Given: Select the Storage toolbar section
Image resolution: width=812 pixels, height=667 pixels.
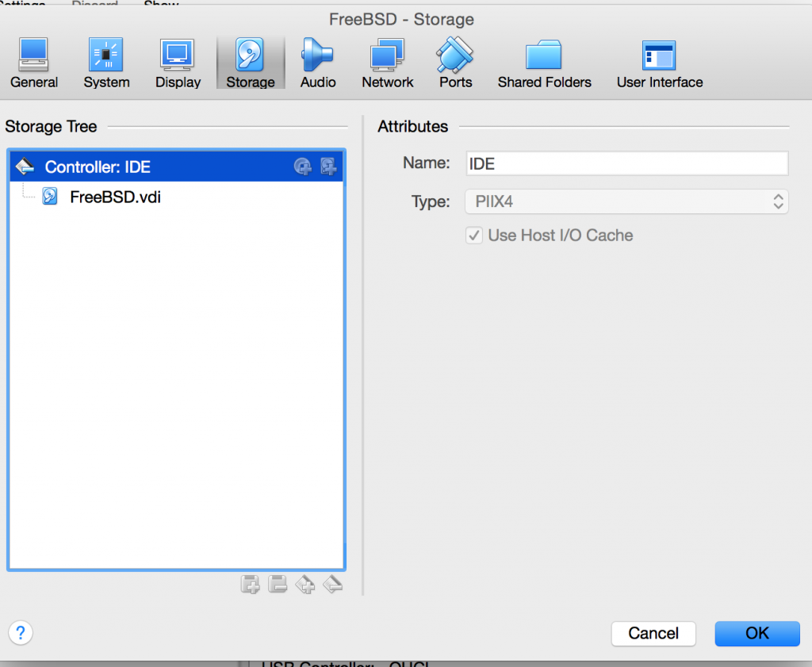Looking at the screenshot, I should (x=250, y=63).
